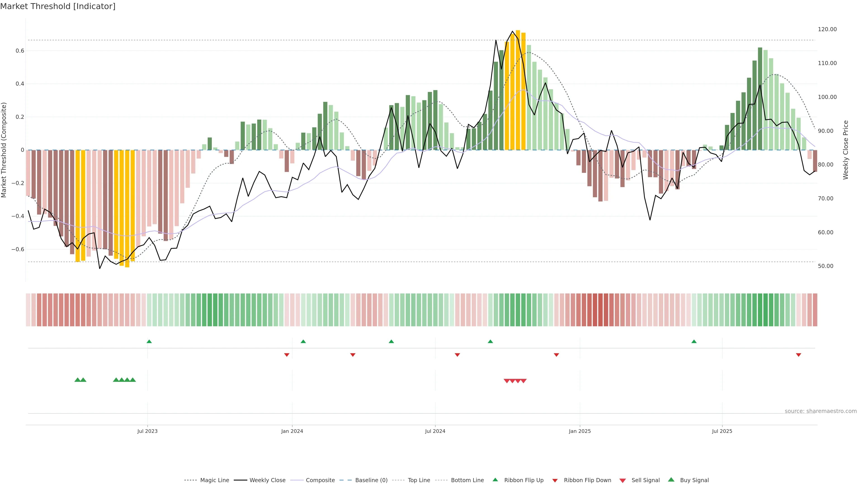Click the Baseline (0) dashed legend marker
The image size is (868, 488).
(345, 480)
